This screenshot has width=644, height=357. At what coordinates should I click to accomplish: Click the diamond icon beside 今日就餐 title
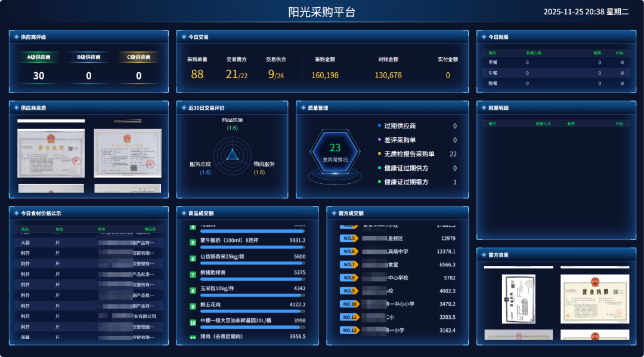(x=484, y=37)
